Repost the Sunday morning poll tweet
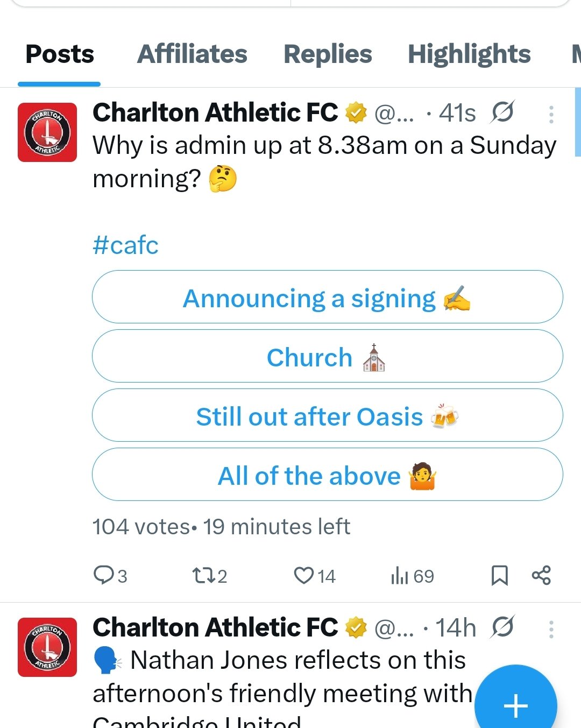581x728 pixels. coord(203,576)
